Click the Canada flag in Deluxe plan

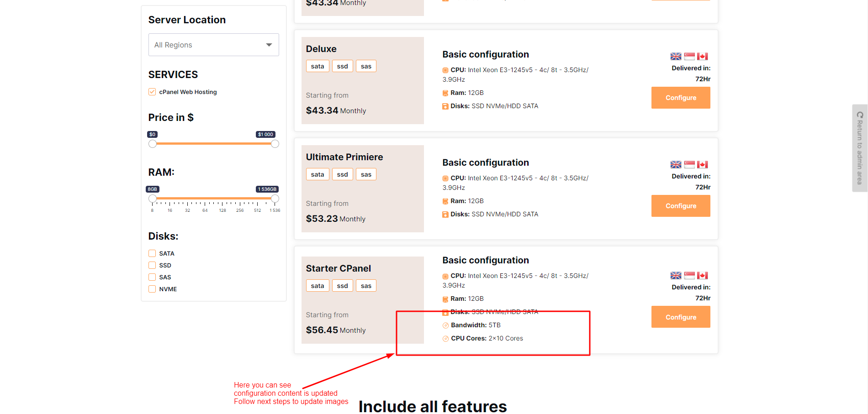coord(702,57)
